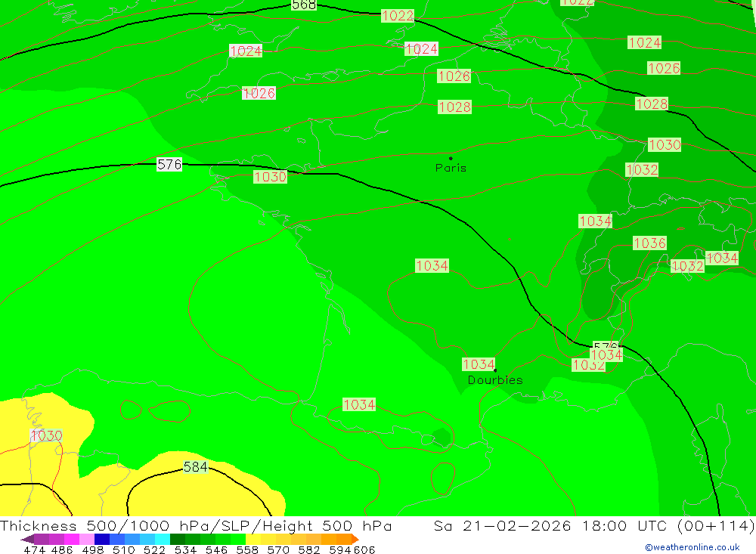756x554 pixels.
Task: Click the 558 legend value
Action: click(247, 549)
